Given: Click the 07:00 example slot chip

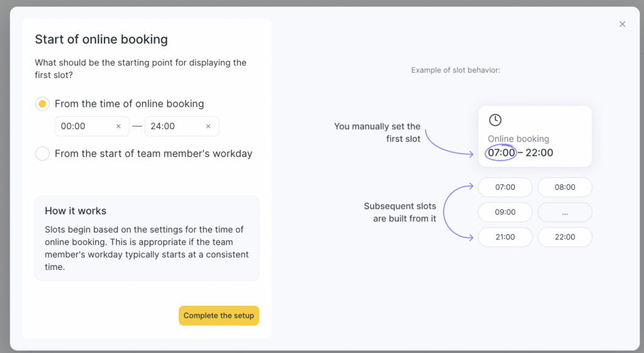Looking at the screenshot, I should [505, 187].
